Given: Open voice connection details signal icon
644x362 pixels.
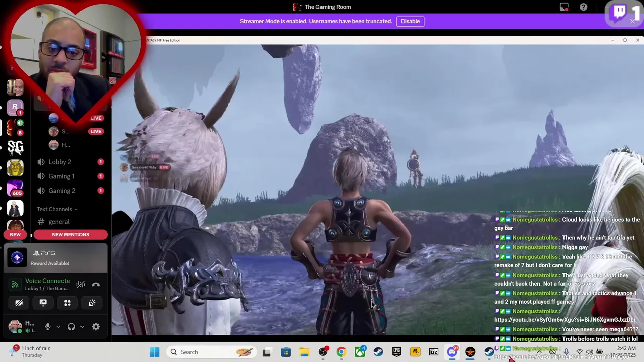Looking at the screenshot, I should pos(15,285).
